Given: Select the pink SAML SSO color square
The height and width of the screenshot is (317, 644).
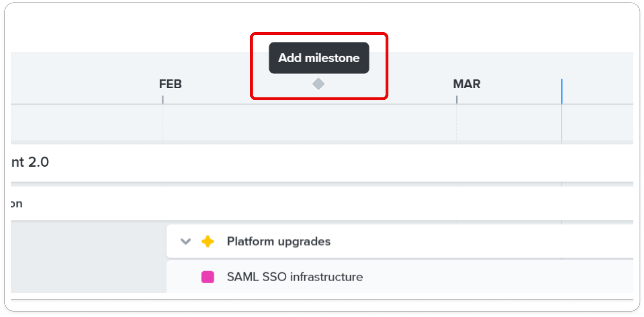Looking at the screenshot, I should [x=208, y=277].
